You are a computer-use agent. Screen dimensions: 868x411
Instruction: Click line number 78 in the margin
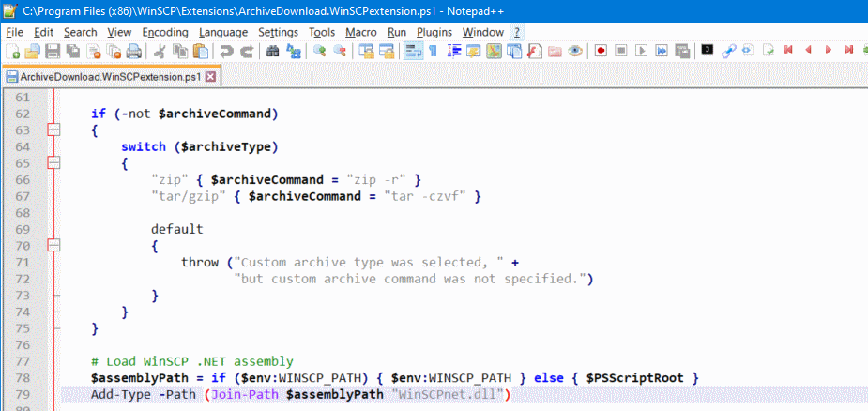click(21, 377)
